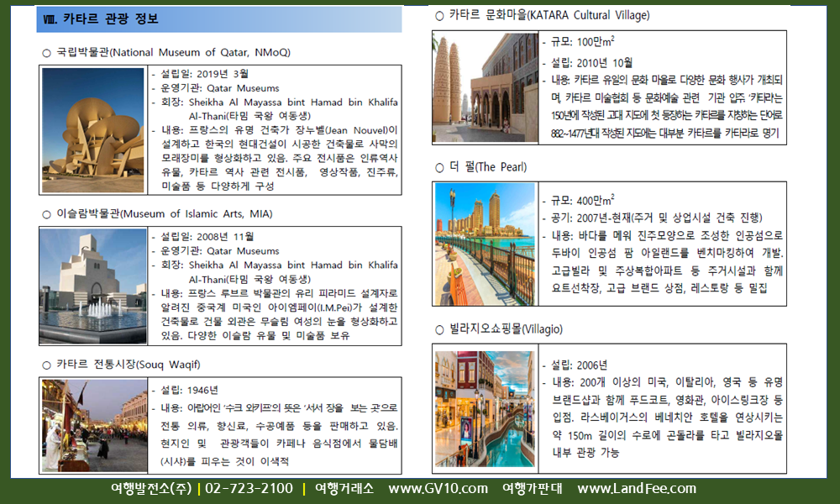Image resolution: width=840 pixels, height=504 pixels.
Task: Click bullet circle before 카타르 문화마을 heading
Action: (x=440, y=16)
